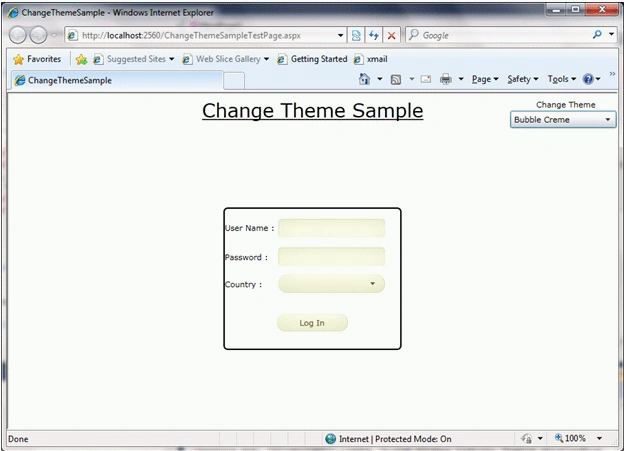
Task: Expand the Print options dropdown arrow
Action: pyautogui.click(x=461, y=79)
